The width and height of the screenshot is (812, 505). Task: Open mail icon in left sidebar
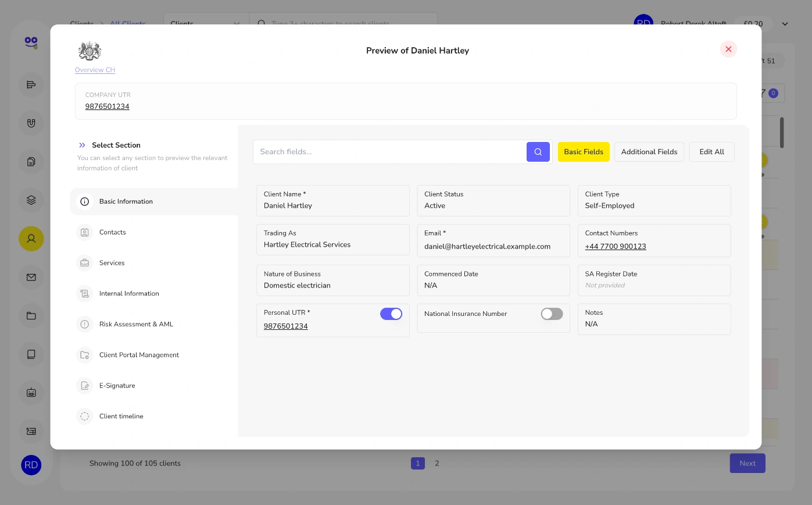coord(31,277)
